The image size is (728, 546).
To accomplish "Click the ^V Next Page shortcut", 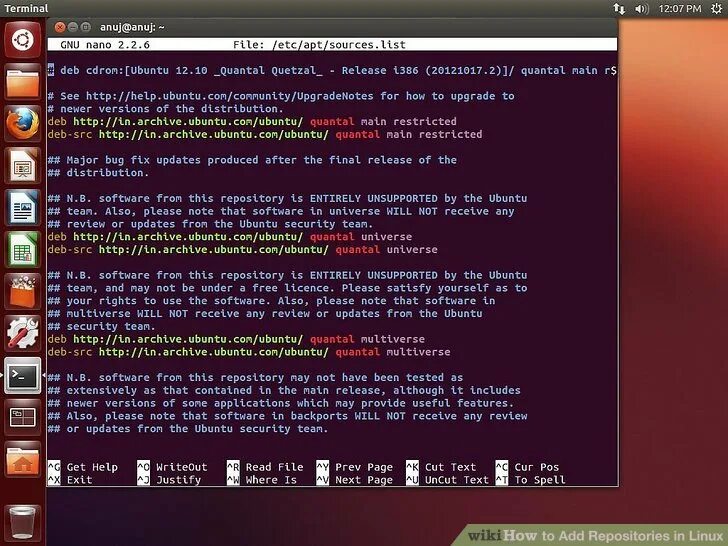I will [355, 480].
